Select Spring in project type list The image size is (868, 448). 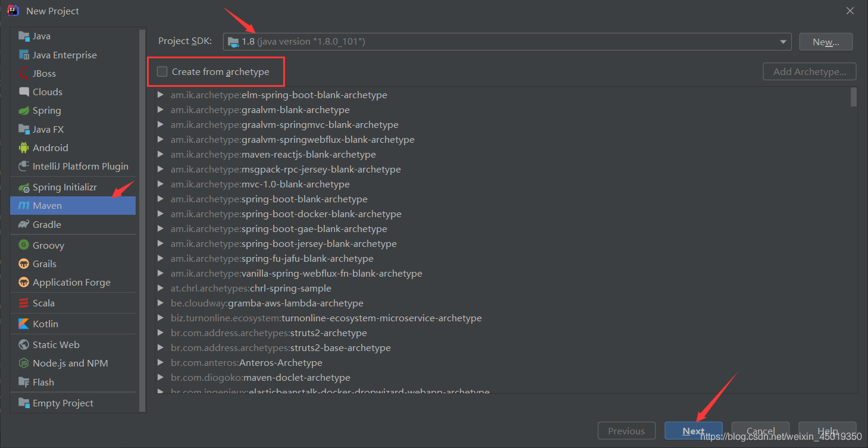point(73,110)
